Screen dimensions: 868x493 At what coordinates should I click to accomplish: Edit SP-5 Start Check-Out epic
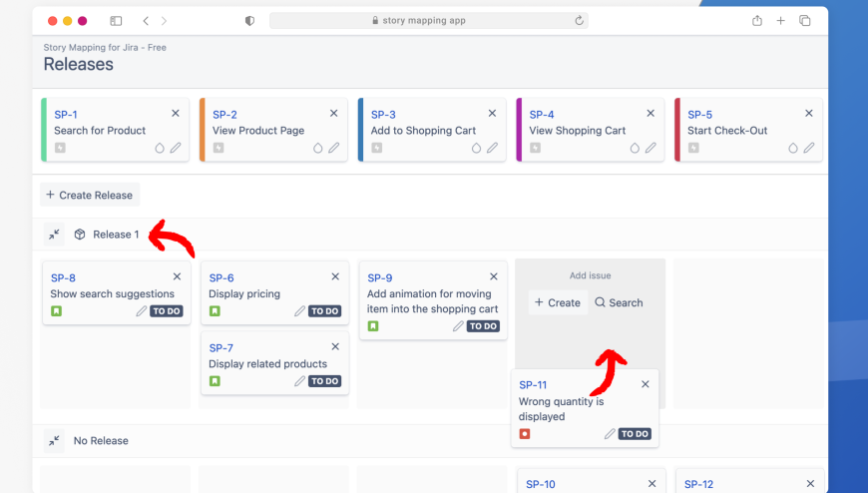(x=809, y=148)
